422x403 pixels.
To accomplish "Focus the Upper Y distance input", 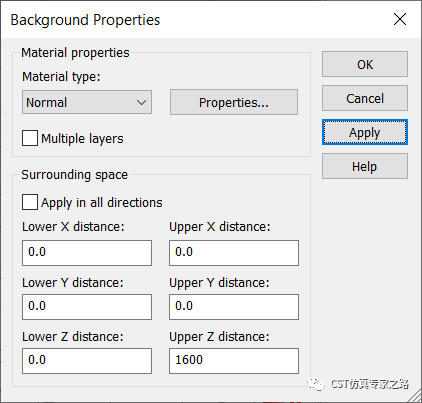I will 234,307.
